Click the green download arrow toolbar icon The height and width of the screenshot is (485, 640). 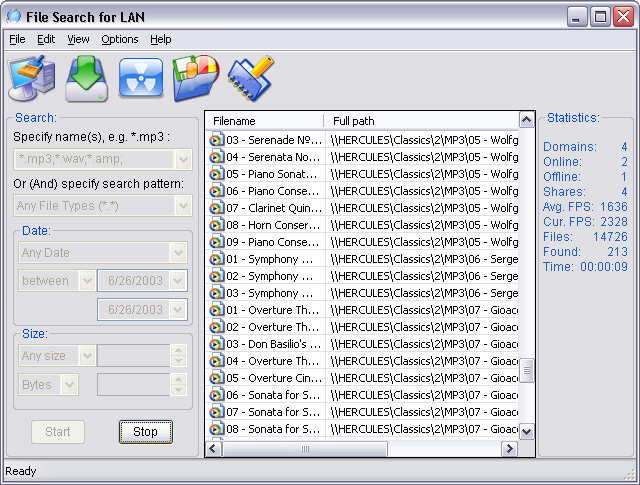tap(87, 78)
